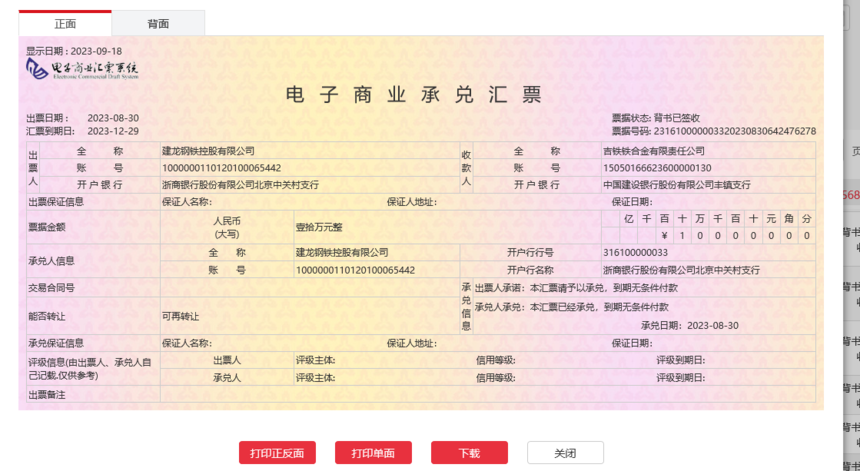Click drawer bank 浙商银行股份有限公司北京中关村支行 in 出票人 section
860x471 pixels.
click(240, 185)
